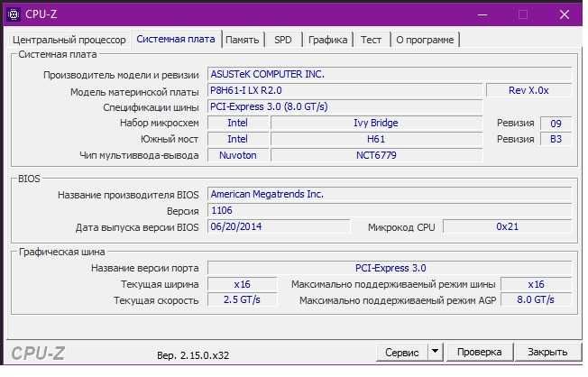Click the H61 southbridge value
The width and height of the screenshot is (588, 377).
376,139
